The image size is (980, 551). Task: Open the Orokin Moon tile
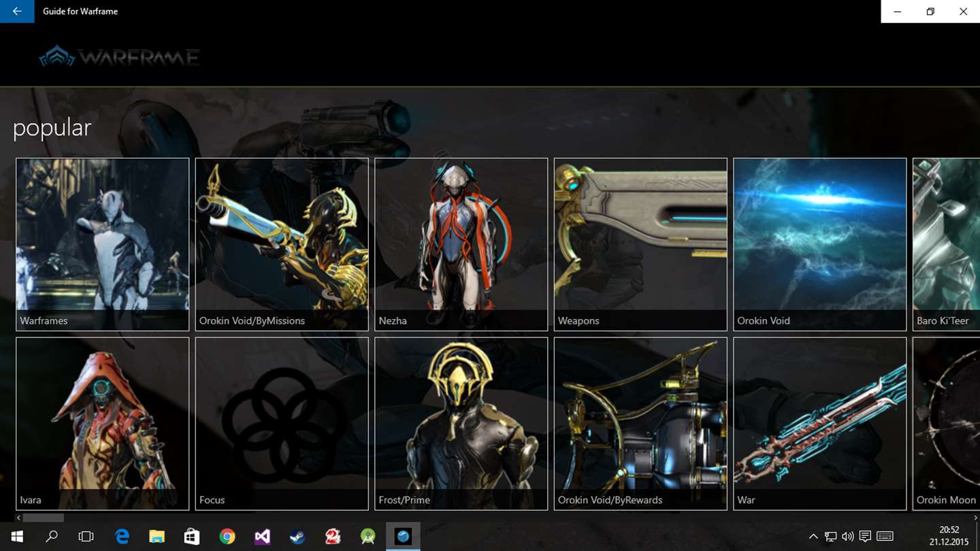(x=946, y=424)
